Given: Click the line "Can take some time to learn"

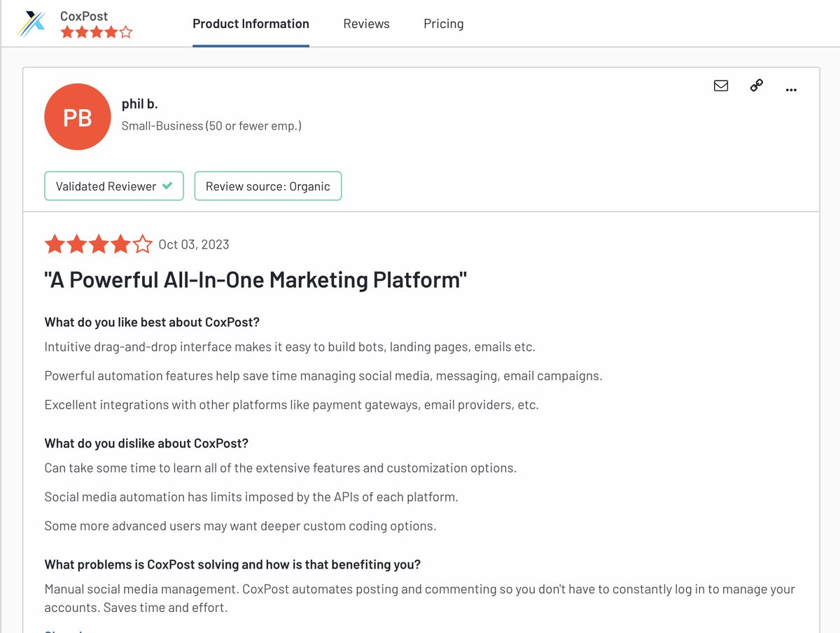Looking at the screenshot, I should [x=280, y=468].
